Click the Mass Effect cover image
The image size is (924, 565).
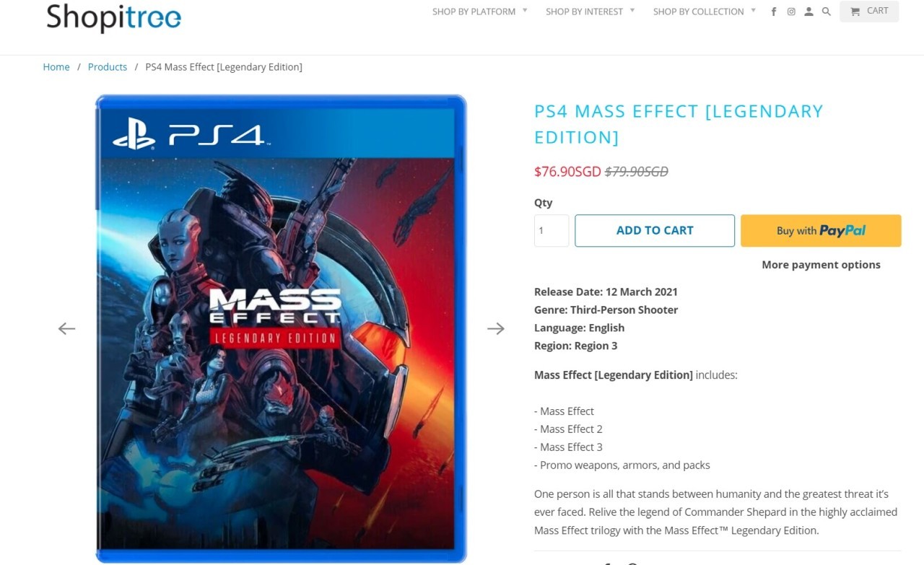[282, 329]
